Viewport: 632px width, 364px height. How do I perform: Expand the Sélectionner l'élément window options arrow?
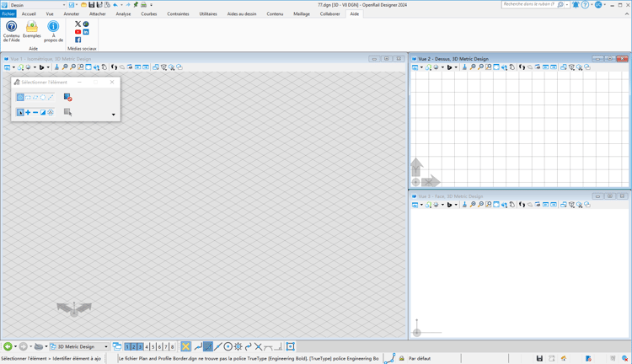pyautogui.click(x=113, y=115)
